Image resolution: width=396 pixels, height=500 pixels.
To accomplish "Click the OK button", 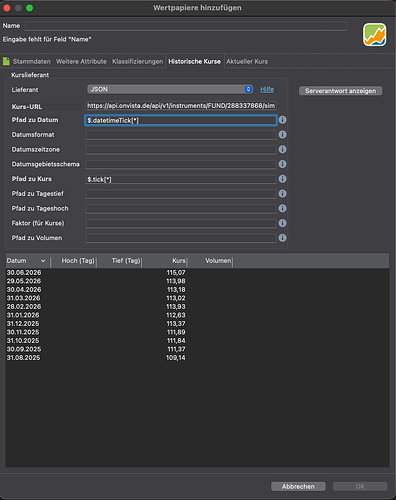I will pos(360,486).
